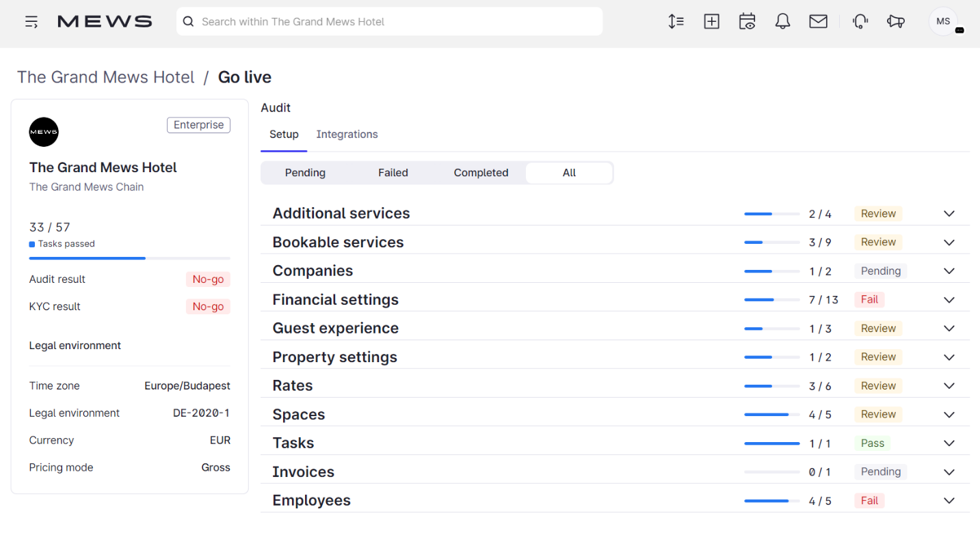This screenshot has height=535, width=980.
Task: Open the calendar availability view icon
Action: pyautogui.click(x=747, y=21)
